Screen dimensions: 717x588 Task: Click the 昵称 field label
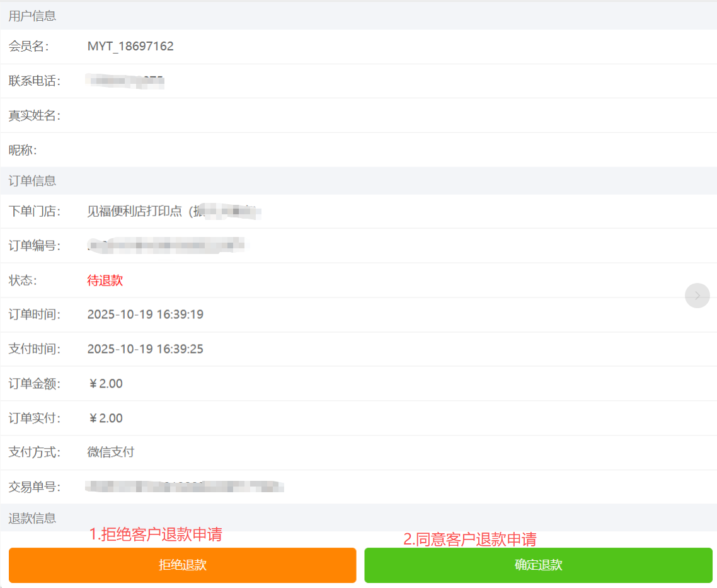[23, 150]
